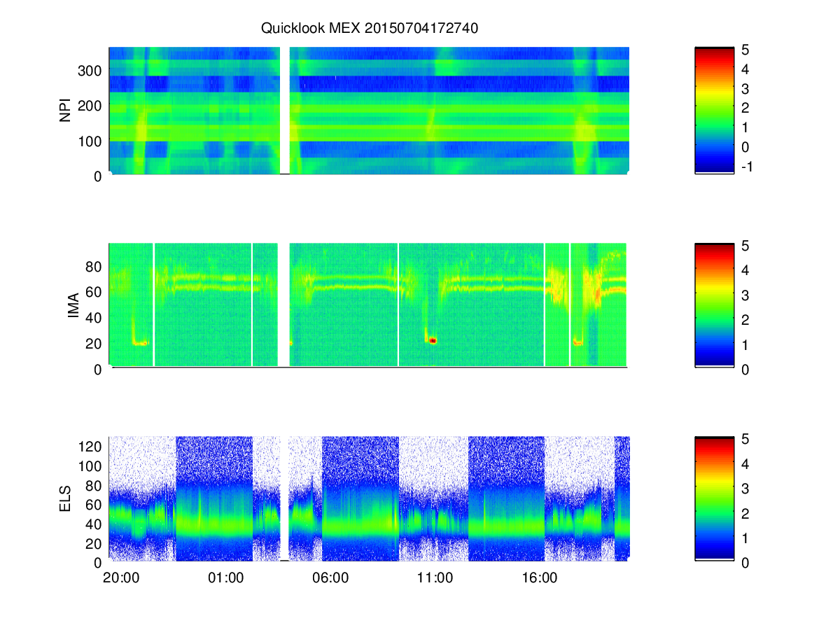Screen dimensions: 840x630
Task: Click the 01:00 time tick label
Action: [226, 579]
